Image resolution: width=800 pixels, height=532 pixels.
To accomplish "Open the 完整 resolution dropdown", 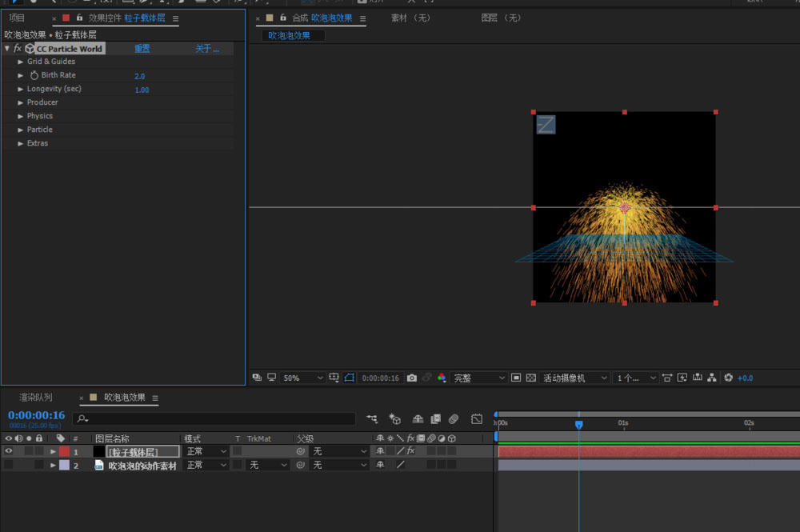I will [x=480, y=378].
